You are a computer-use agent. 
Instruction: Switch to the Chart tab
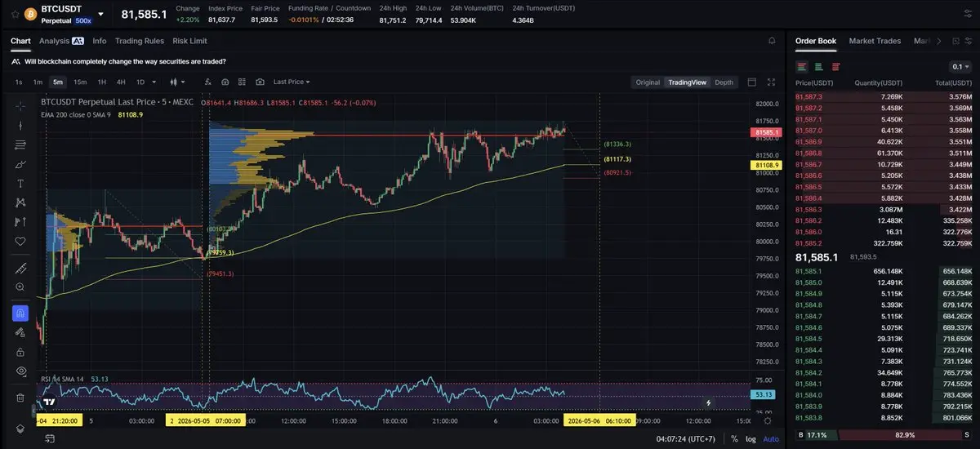point(20,41)
